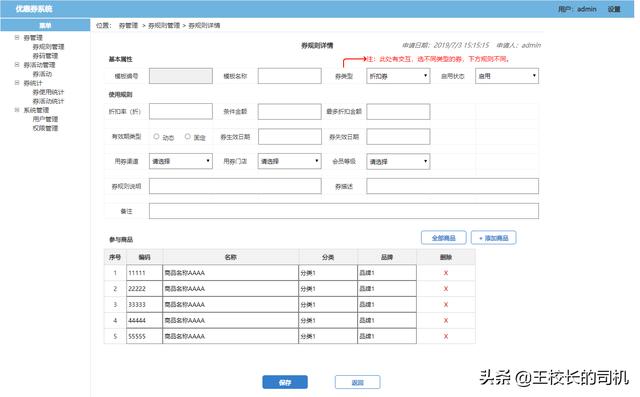Image resolution: width=640 pixels, height=397 pixels.
Task: Focus the 条件金额 input field
Action: pyautogui.click(x=289, y=111)
